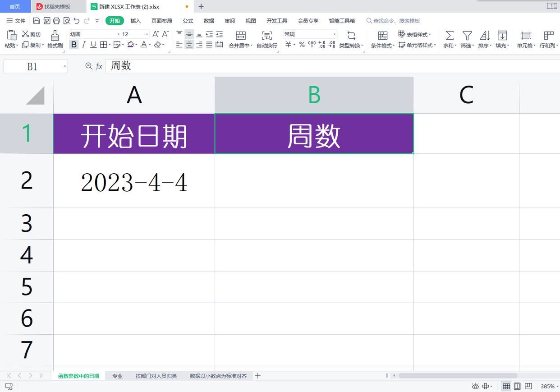The width and height of the screenshot is (560, 392).
Task: Increase font size with A+ icon
Action: tap(156, 34)
